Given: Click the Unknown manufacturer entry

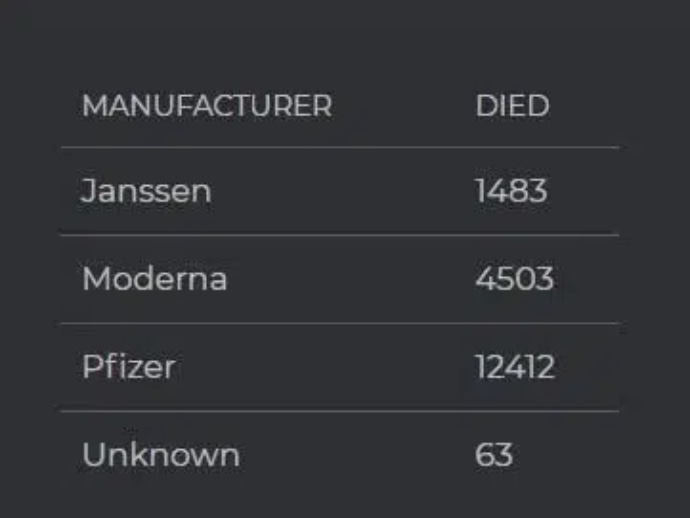Looking at the screenshot, I should 160,455.
